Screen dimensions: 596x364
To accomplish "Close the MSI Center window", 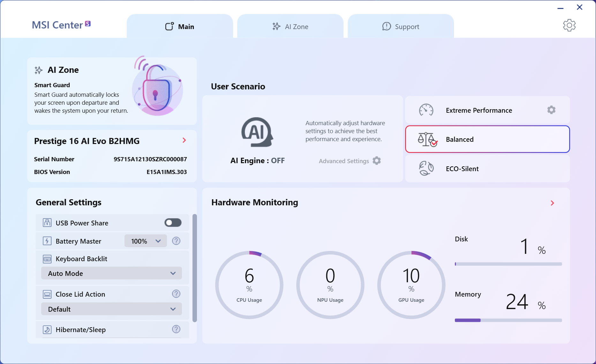I will coord(579,7).
